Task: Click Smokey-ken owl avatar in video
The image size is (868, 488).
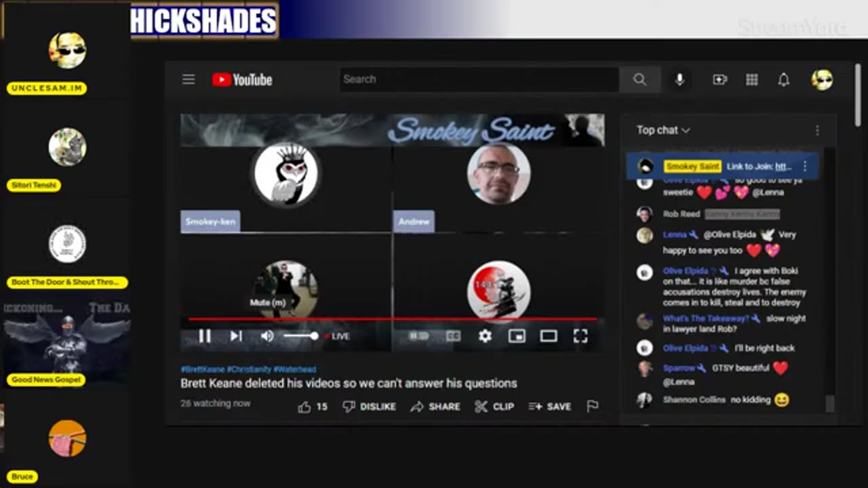Action: click(x=285, y=174)
